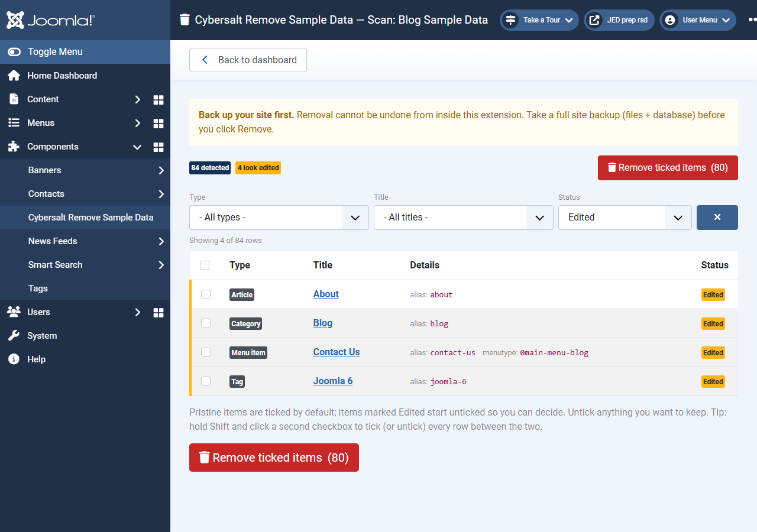The height and width of the screenshot is (532, 757).
Task: Open Cybersalt Remove Sample Data menu item
Action: click(85, 218)
